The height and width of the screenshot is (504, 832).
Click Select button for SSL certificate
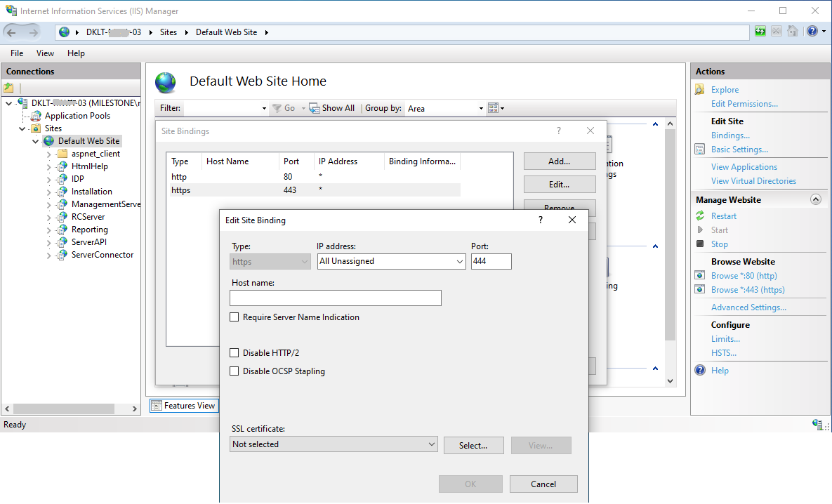[473, 446]
